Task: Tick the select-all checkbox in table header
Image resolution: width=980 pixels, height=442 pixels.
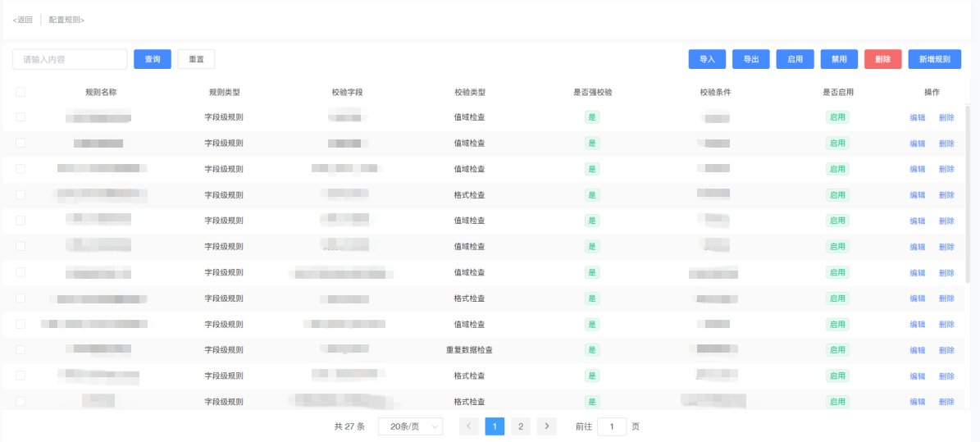Action: pos(21,92)
